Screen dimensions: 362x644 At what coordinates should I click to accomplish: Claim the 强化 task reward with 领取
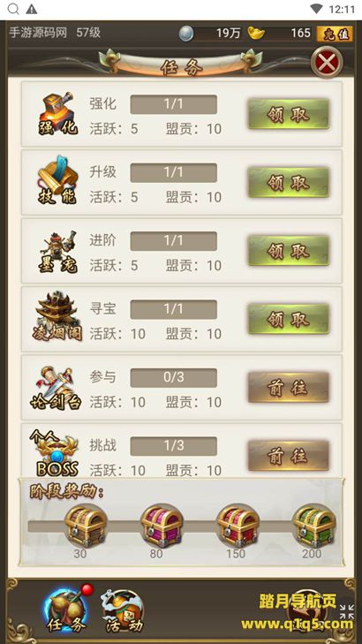point(289,114)
